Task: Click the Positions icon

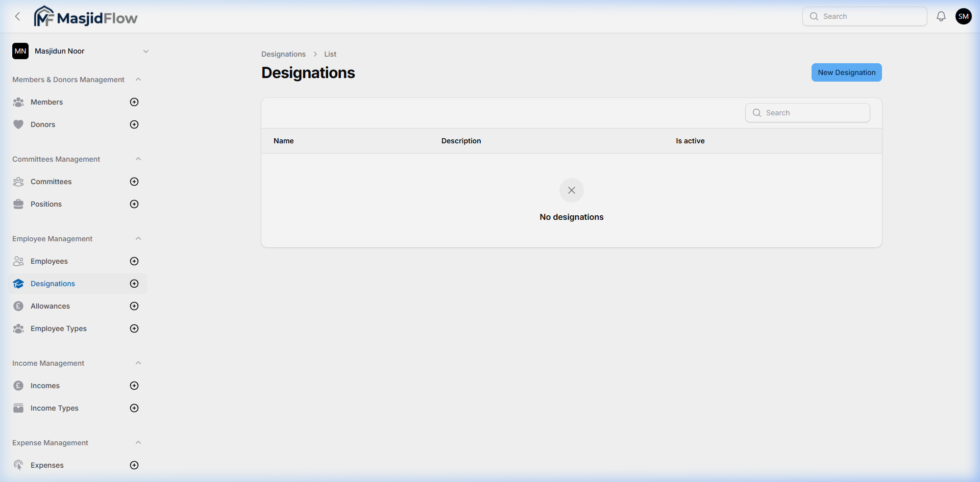Action: [x=18, y=204]
